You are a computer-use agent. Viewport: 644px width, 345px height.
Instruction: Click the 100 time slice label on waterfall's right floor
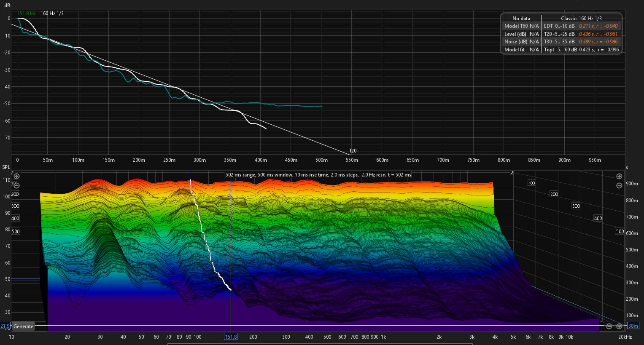click(531, 183)
